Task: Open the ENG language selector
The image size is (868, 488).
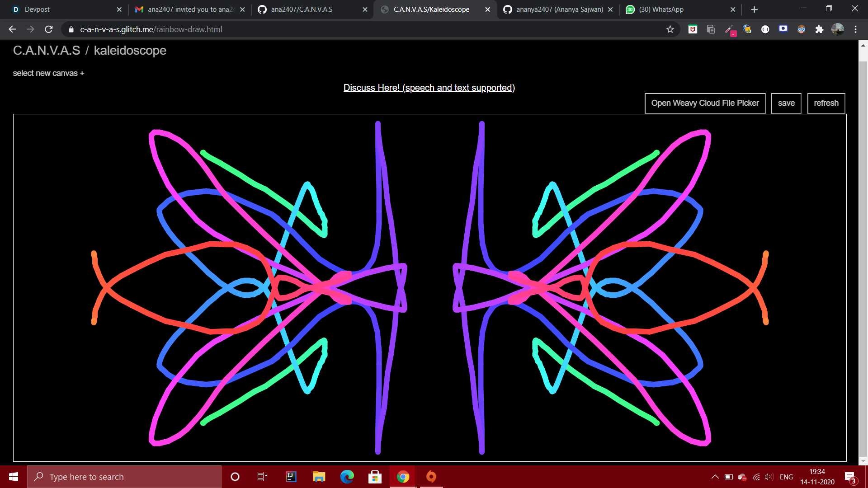Action: [786, 477]
